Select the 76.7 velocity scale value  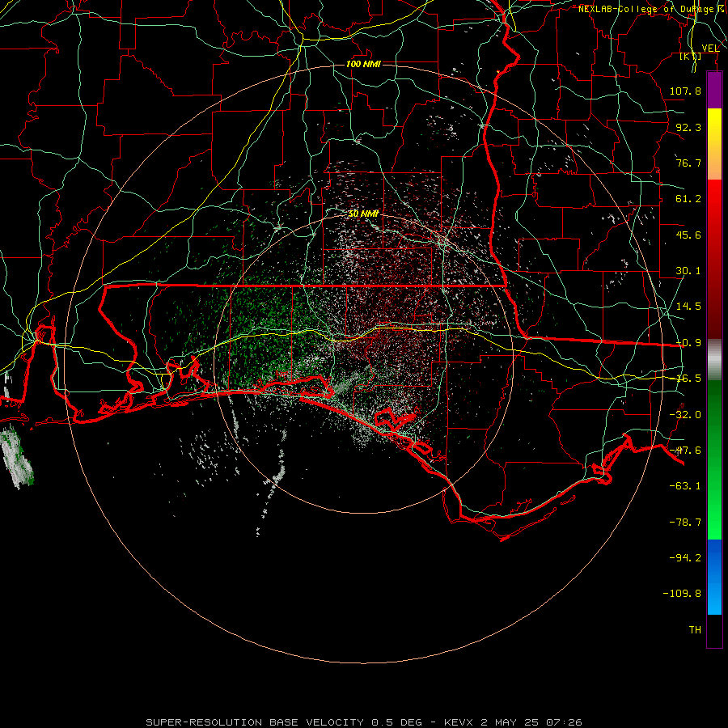coord(688,163)
